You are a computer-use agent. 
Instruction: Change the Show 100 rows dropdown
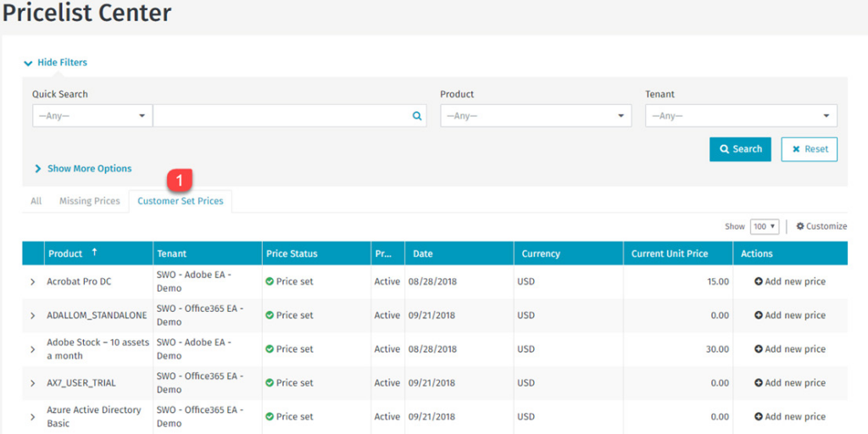[764, 226]
